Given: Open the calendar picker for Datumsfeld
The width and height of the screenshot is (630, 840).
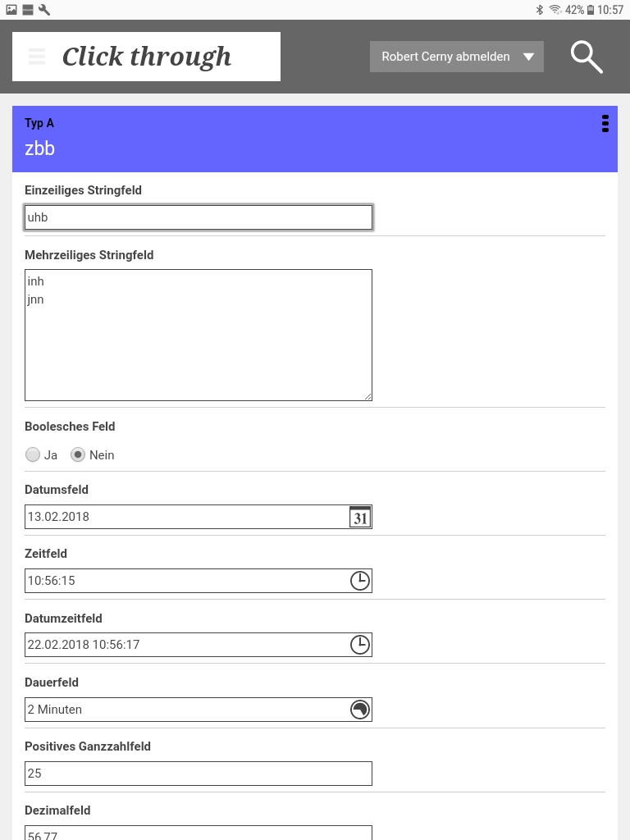Looking at the screenshot, I should click(x=360, y=517).
